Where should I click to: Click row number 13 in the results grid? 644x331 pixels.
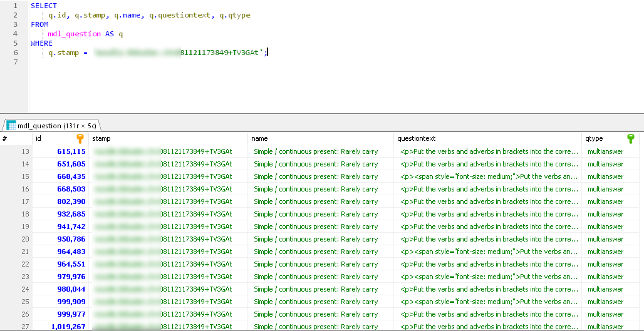point(25,152)
